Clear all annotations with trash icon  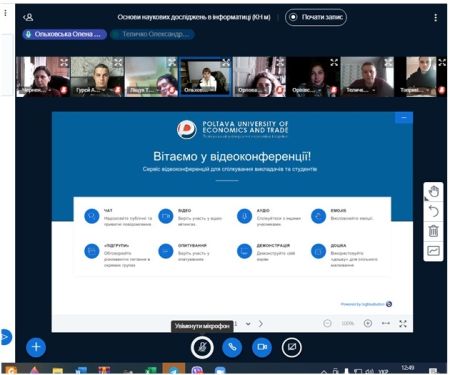coord(433,231)
